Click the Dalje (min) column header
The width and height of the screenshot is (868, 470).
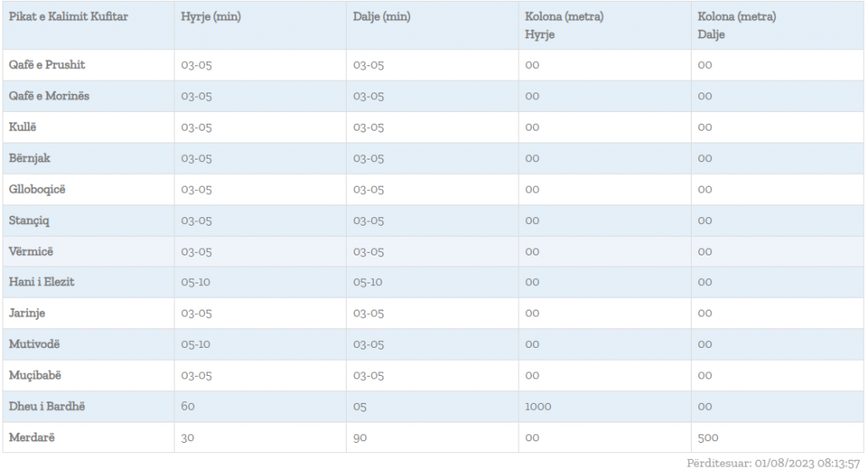pos(381,16)
